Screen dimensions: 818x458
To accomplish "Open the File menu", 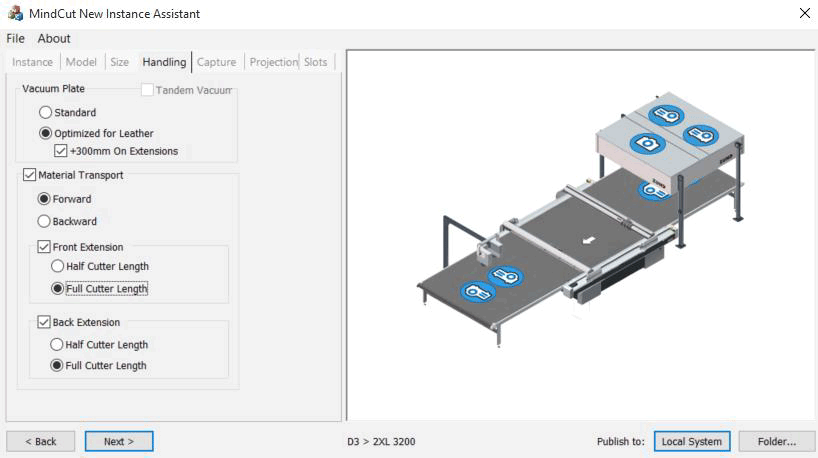I will pos(16,39).
